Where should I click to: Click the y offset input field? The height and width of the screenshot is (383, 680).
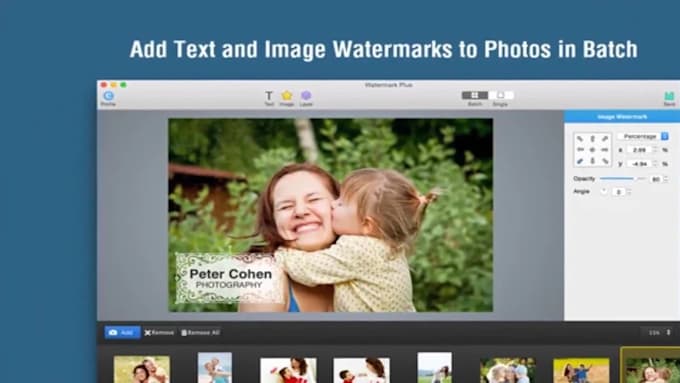[639, 164]
